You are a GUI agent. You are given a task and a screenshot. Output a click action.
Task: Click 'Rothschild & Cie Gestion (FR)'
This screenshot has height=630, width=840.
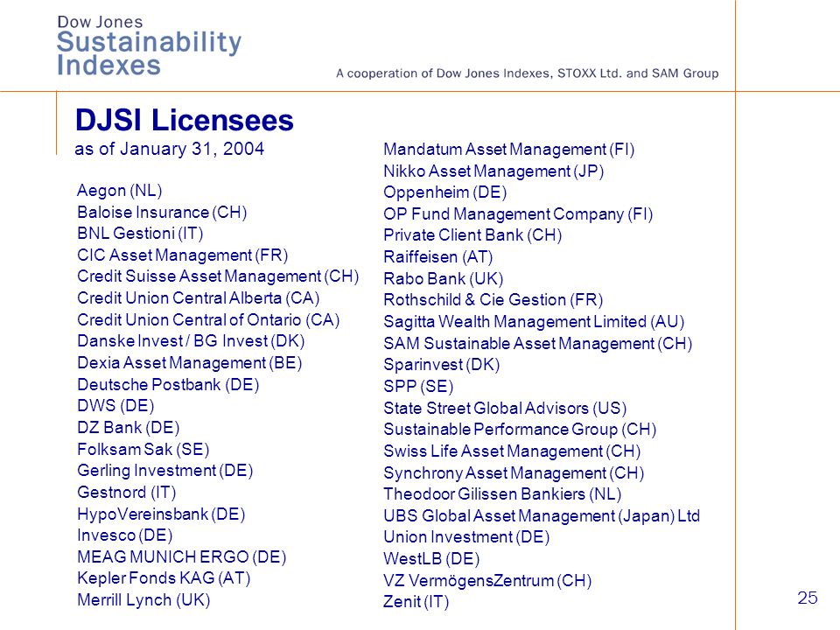(x=493, y=300)
